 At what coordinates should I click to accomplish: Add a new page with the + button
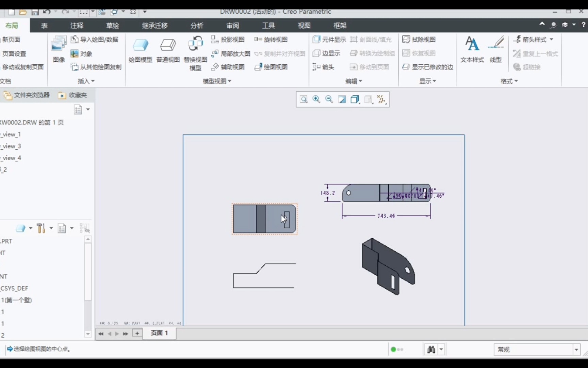pos(137,334)
